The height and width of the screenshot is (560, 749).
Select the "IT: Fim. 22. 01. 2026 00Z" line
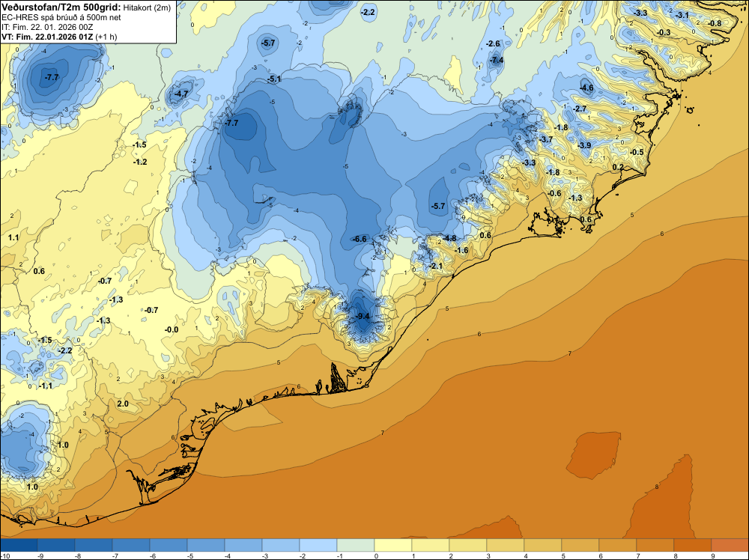(x=47, y=27)
